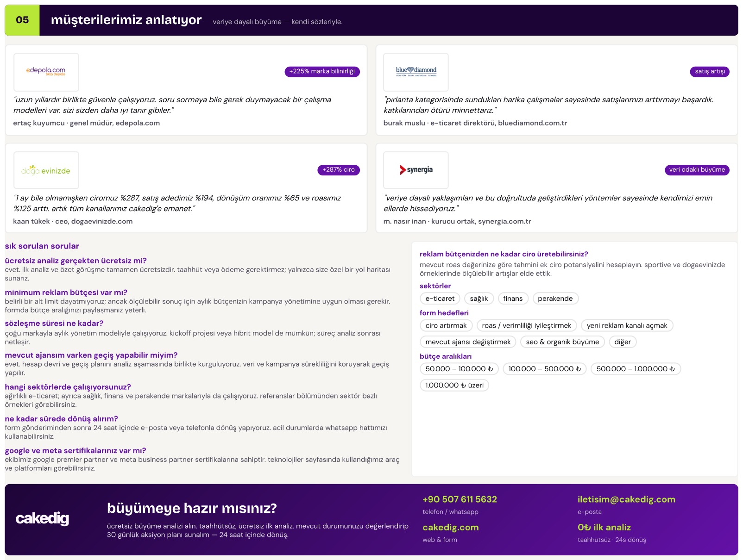Viewport: 743px width, 560px height.
Task: Click the blue diamond logo
Action: coord(416,72)
